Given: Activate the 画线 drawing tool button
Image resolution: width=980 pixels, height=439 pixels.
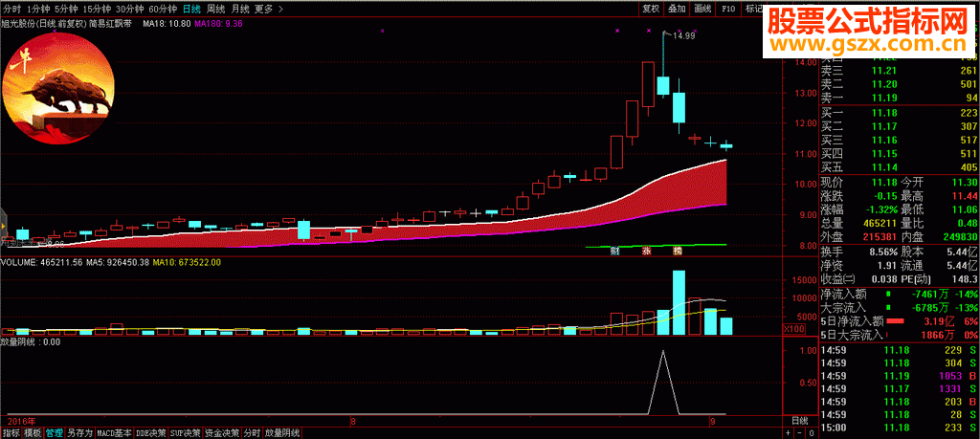Looking at the screenshot, I should [x=703, y=10].
